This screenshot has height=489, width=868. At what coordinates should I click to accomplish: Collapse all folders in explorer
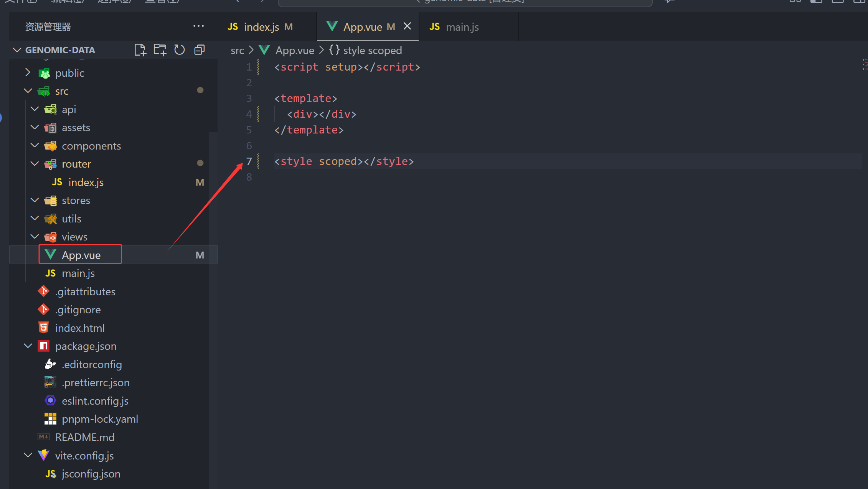coord(200,50)
